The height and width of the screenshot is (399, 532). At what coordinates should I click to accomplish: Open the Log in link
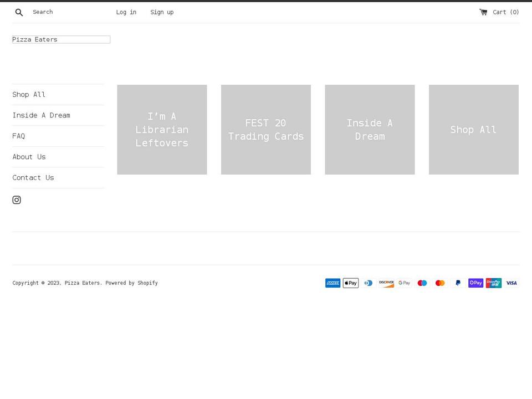point(126,12)
